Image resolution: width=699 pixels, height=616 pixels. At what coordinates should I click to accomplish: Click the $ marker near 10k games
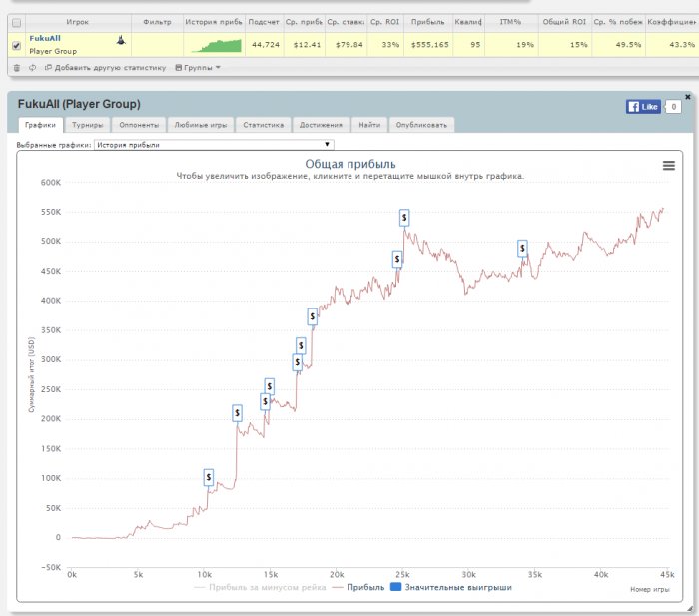pos(208,477)
